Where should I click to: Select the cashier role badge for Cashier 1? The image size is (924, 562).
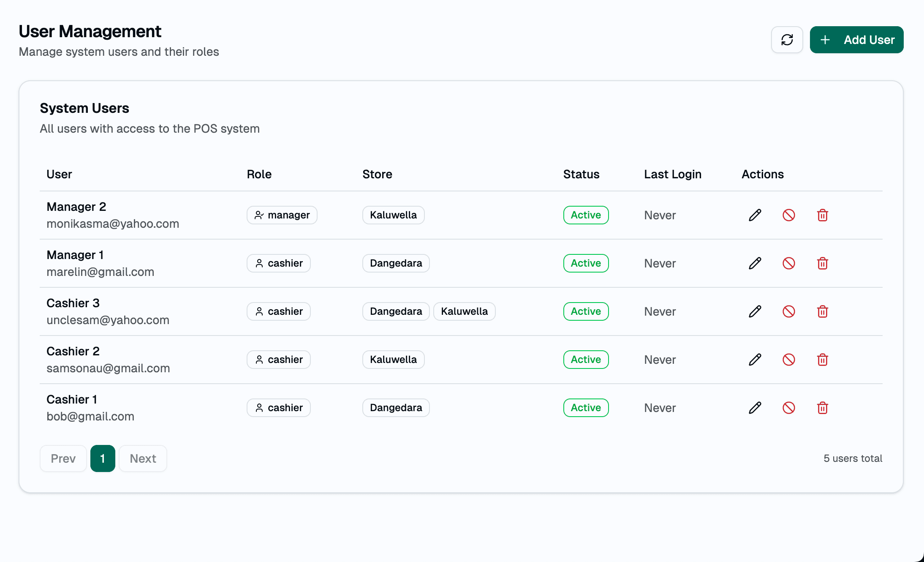point(278,408)
